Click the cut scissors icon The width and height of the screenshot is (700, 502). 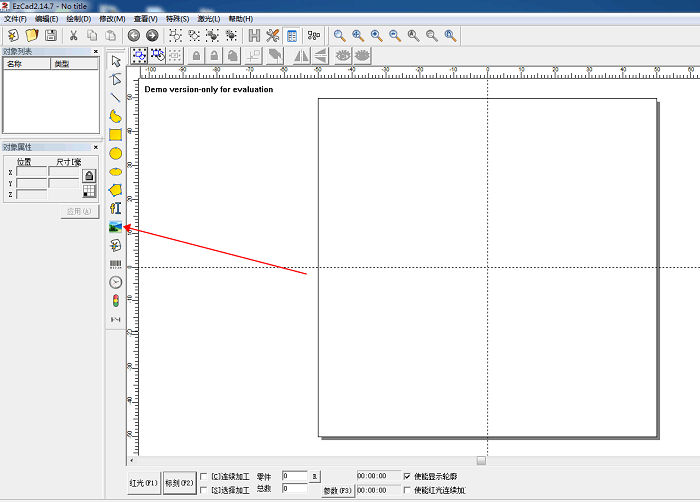point(73,35)
